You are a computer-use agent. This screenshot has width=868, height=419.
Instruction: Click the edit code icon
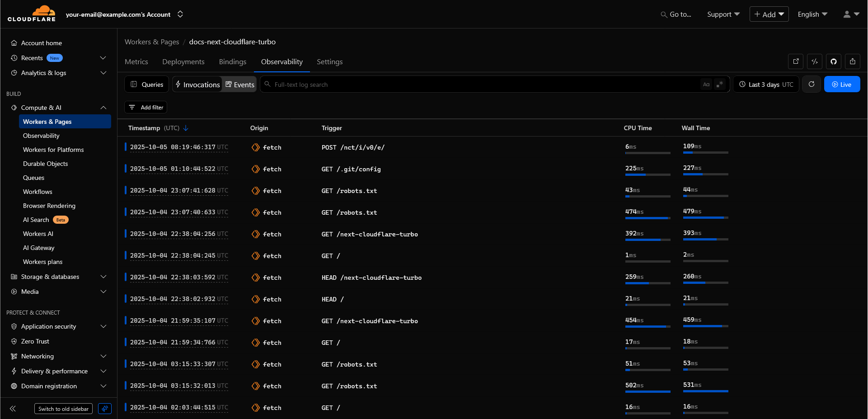(x=815, y=61)
